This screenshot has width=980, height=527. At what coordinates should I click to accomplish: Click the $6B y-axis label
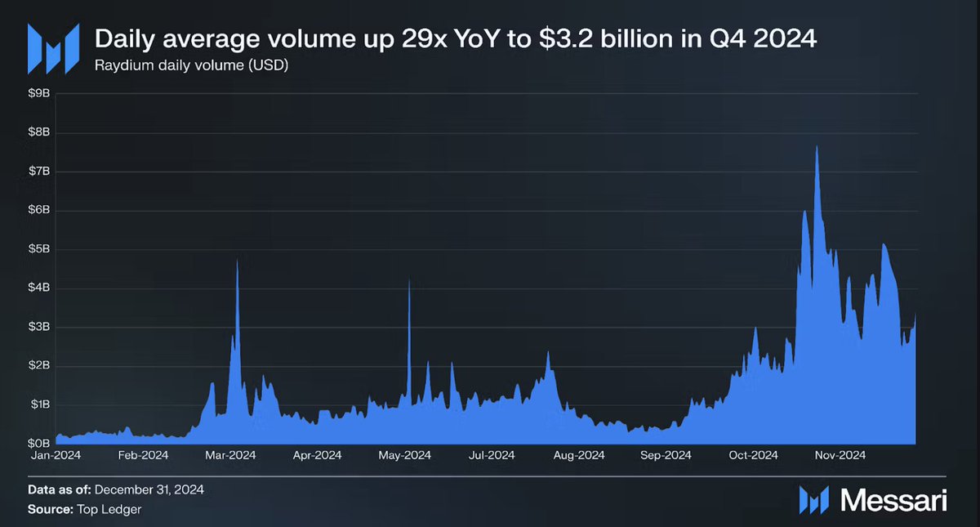tap(39, 210)
